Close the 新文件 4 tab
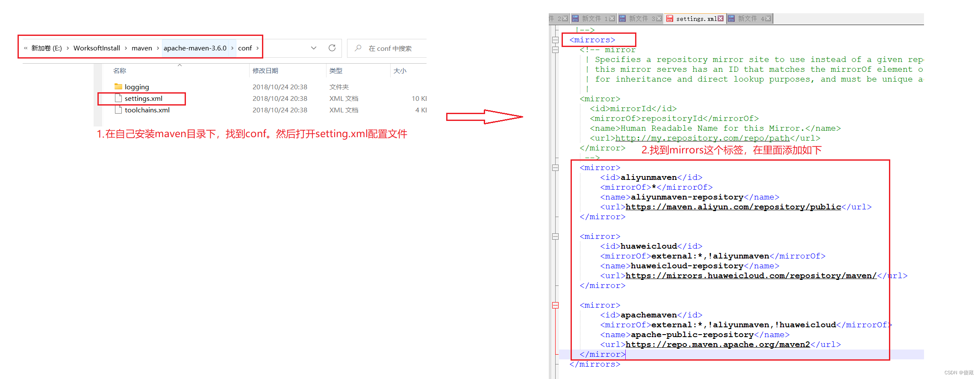Viewport: 980px width, 379px height. click(x=768, y=18)
